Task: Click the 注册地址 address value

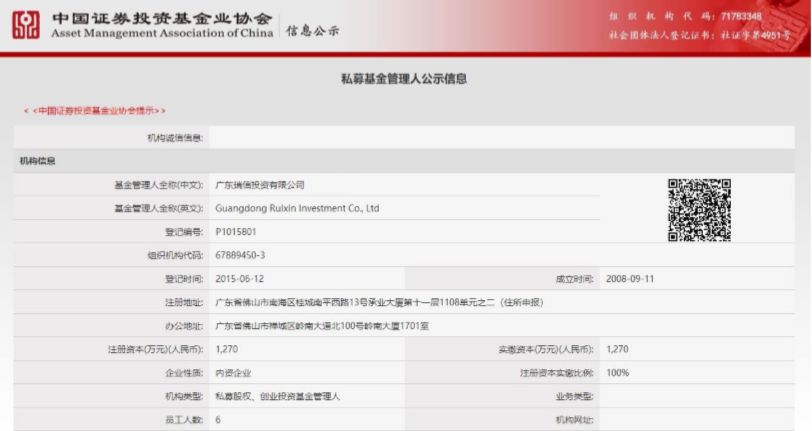Action: (x=379, y=302)
